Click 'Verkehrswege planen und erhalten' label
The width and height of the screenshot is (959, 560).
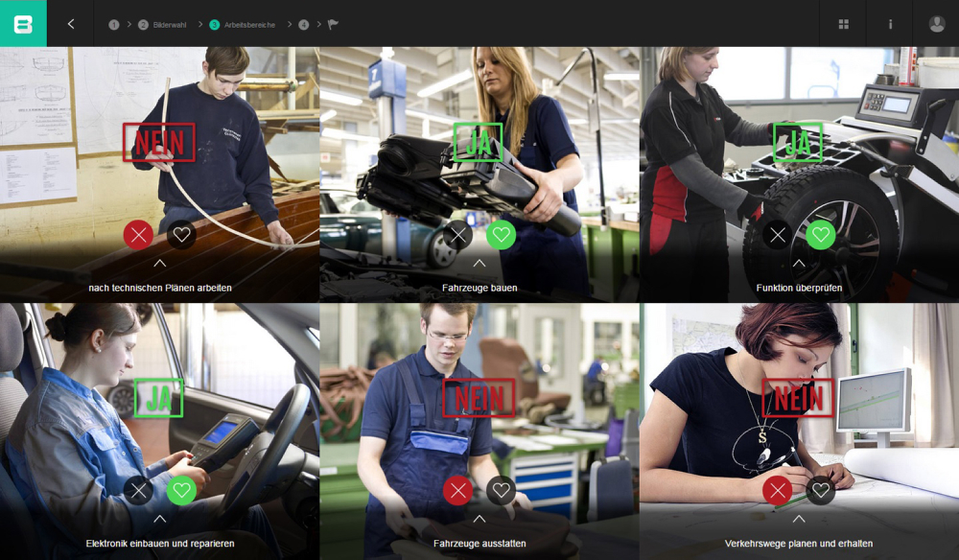(x=799, y=544)
